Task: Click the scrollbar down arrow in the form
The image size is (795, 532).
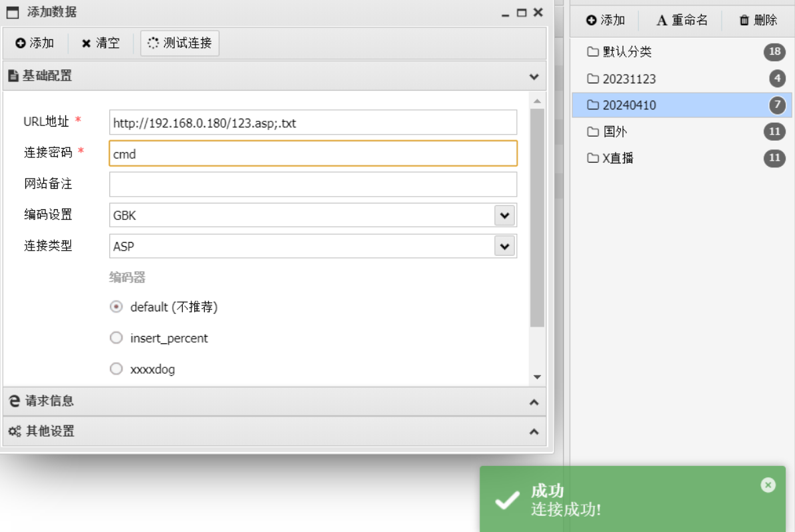Action: coord(538,377)
